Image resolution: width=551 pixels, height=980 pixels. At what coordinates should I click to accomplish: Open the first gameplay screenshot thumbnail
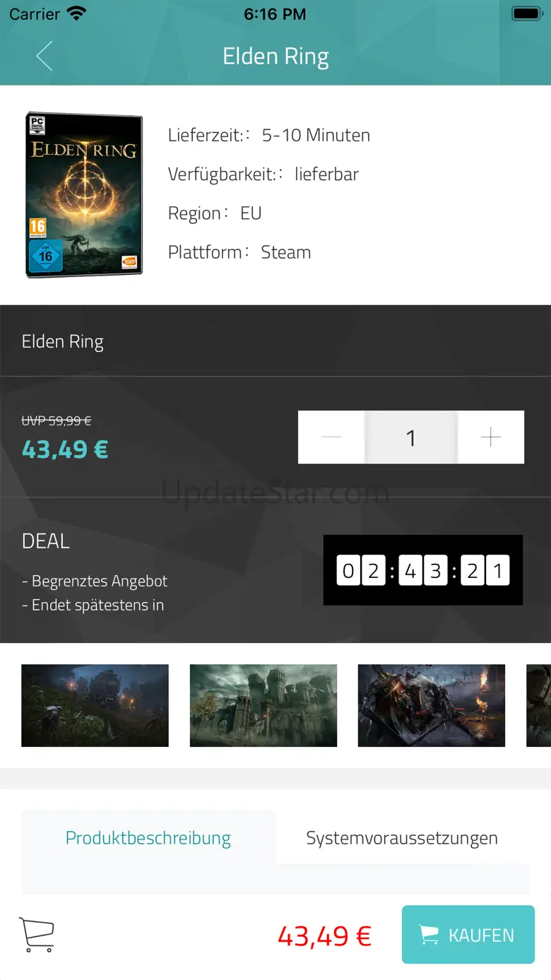95,705
